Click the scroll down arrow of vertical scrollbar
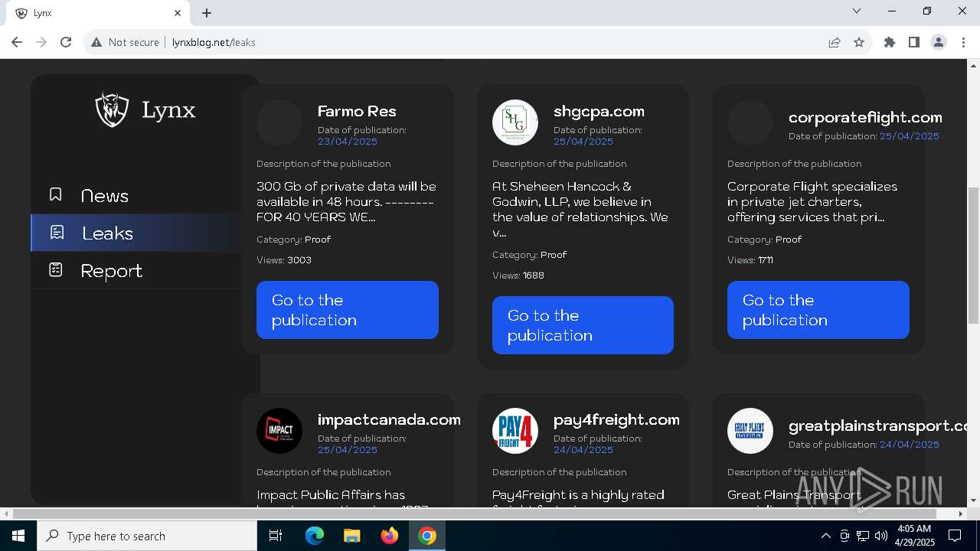 coord(974,500)
